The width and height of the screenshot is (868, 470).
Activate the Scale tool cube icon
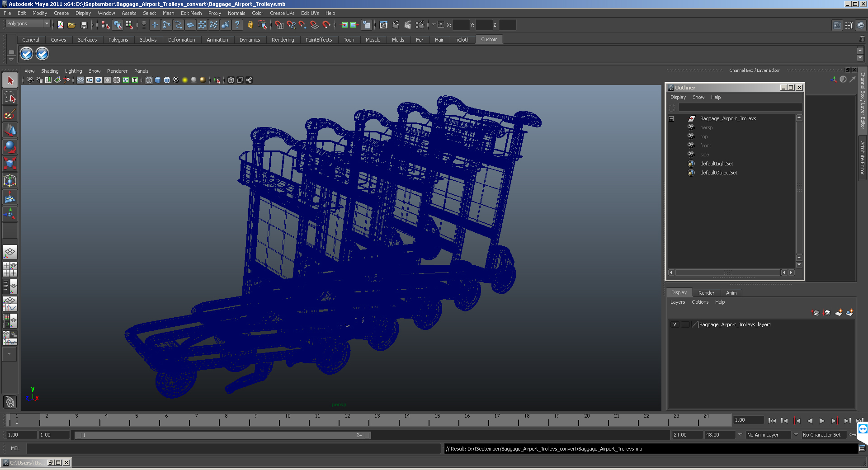[x=10, y=164]
